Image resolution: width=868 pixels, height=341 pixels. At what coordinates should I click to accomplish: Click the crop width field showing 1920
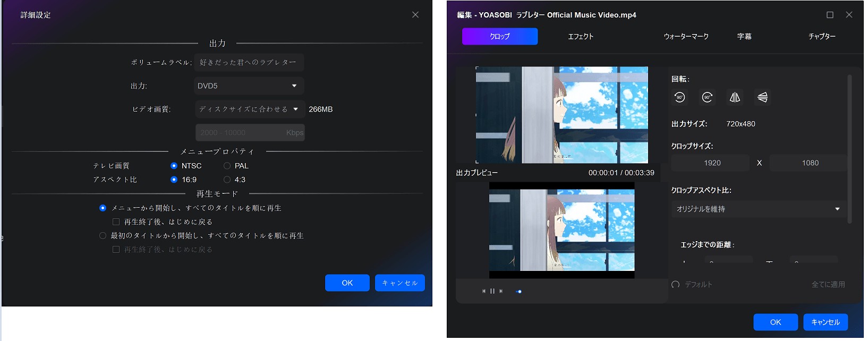(x=712, y=163)
